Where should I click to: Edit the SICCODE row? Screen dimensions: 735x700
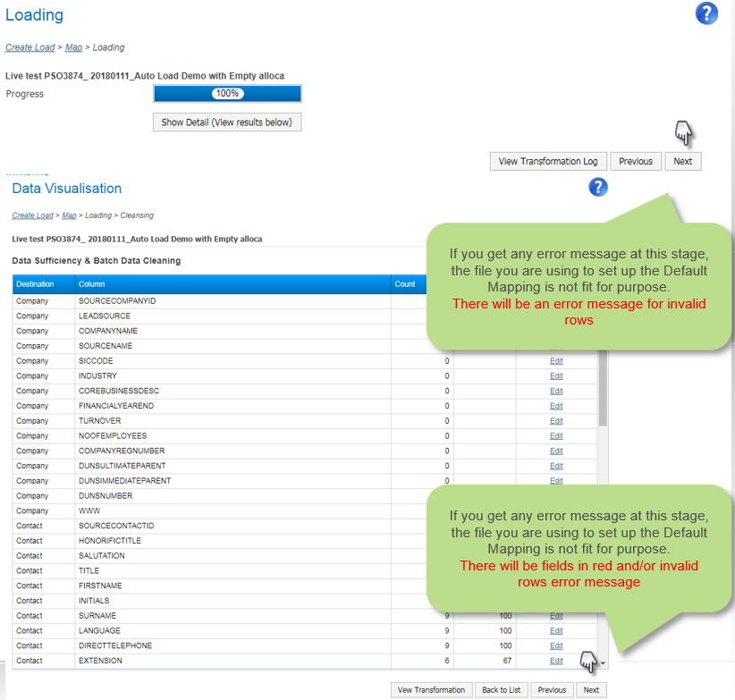pyautogui.click(x=556, y=361)
